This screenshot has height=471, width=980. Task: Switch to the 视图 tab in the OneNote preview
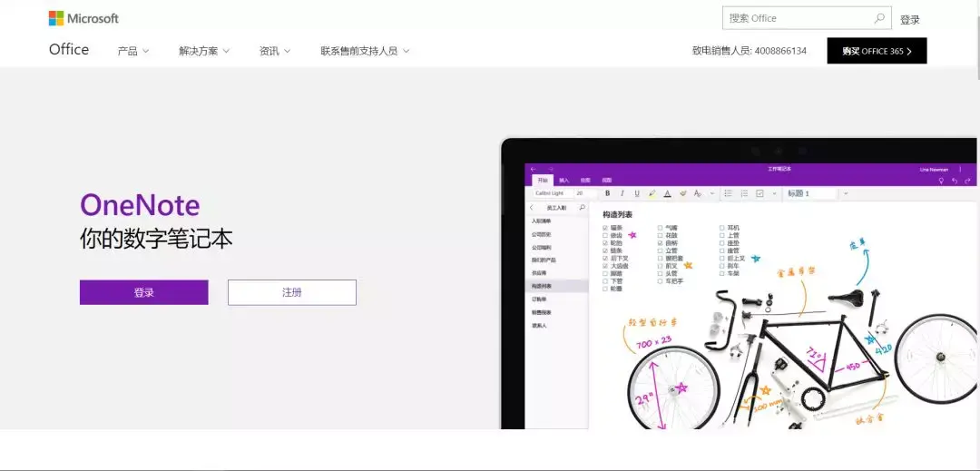pyautogui.click(x=607, y=181)
